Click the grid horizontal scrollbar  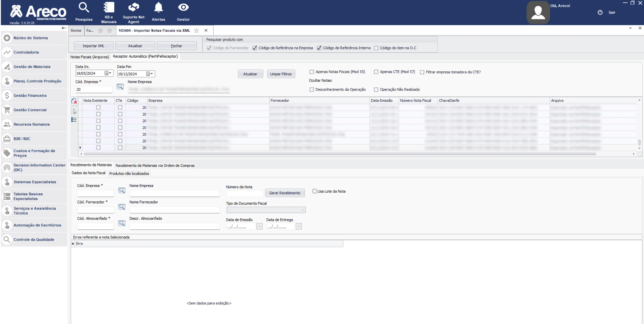(340, 154)
